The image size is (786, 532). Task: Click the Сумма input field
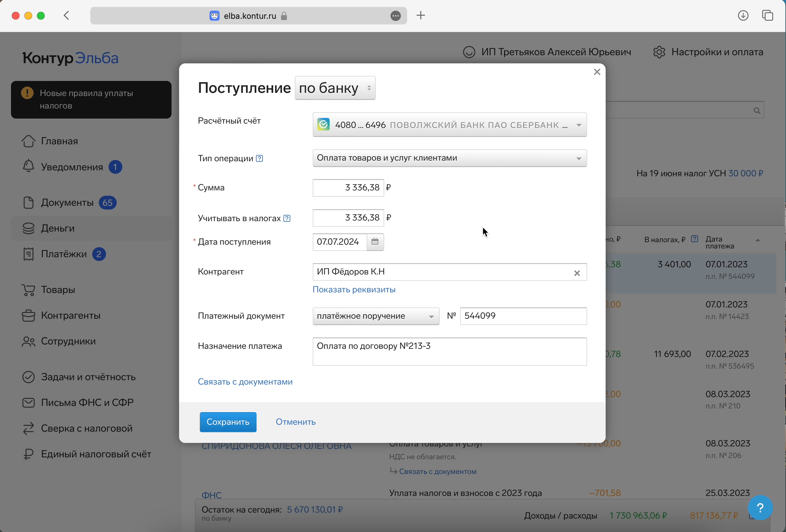(x=348, y=188)
